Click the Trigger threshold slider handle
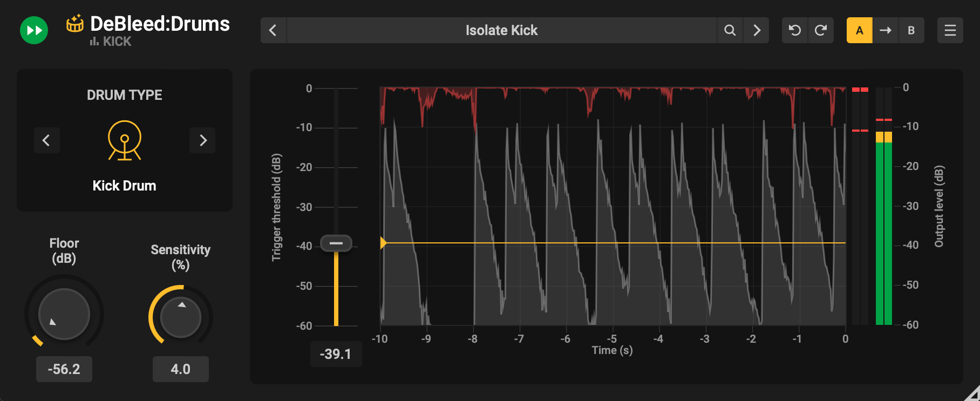 pyautogui.click(x=336, y=243)
